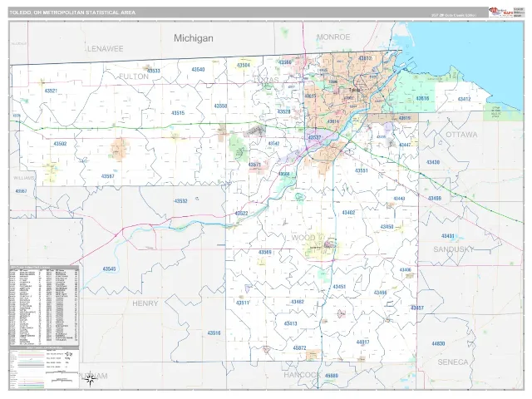Click ZIP code 43619
The image size is (532, 399).
point(405,118)
